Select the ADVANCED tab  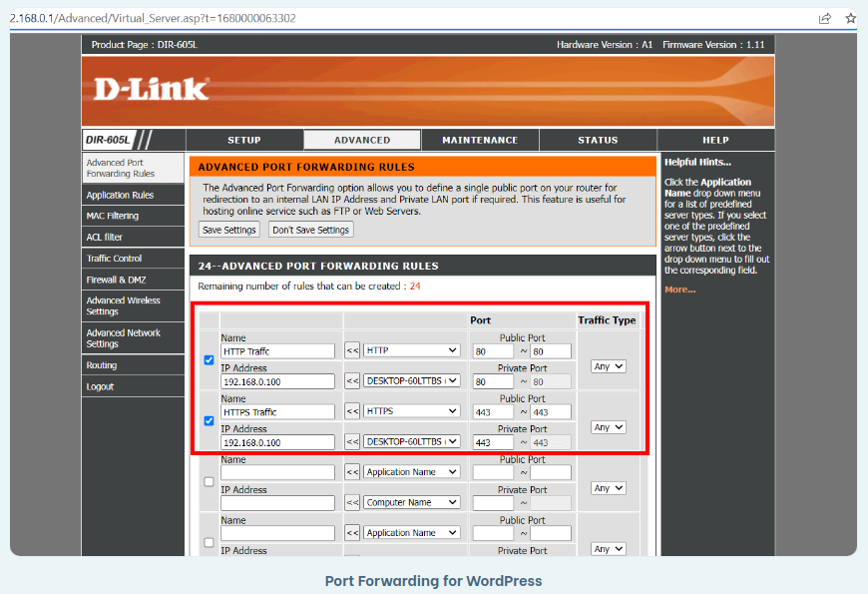point(362,140)
